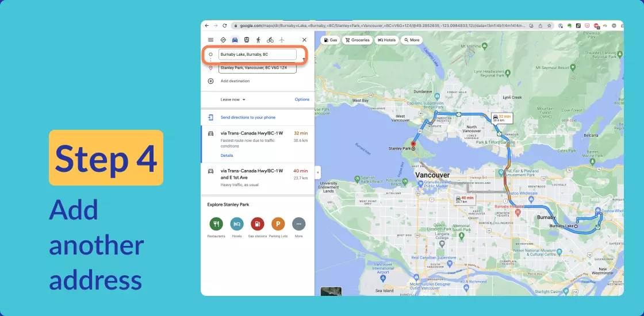The width and height of the screenshot is (644, 316).
Task: Open the Google Maps hamburger menu
Action: point(210,40)
